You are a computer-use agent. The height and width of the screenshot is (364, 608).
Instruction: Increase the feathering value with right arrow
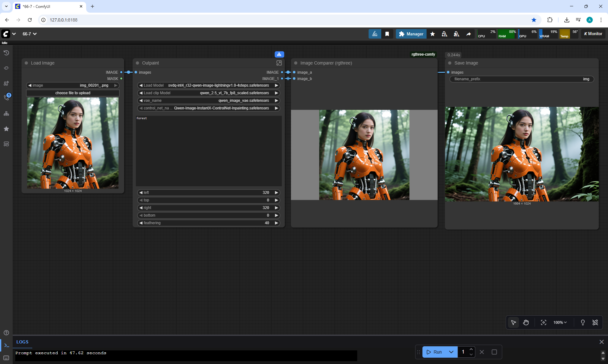coord(276,223)
